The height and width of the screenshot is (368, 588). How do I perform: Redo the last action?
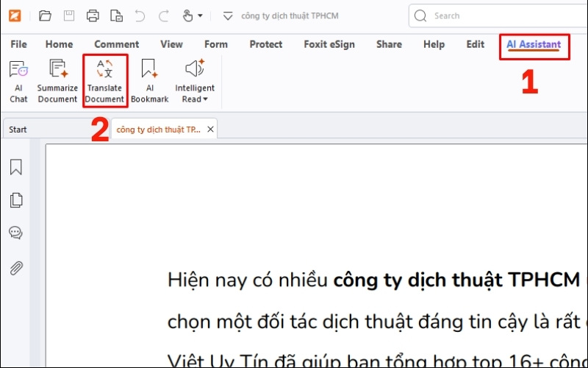point(164,15)
